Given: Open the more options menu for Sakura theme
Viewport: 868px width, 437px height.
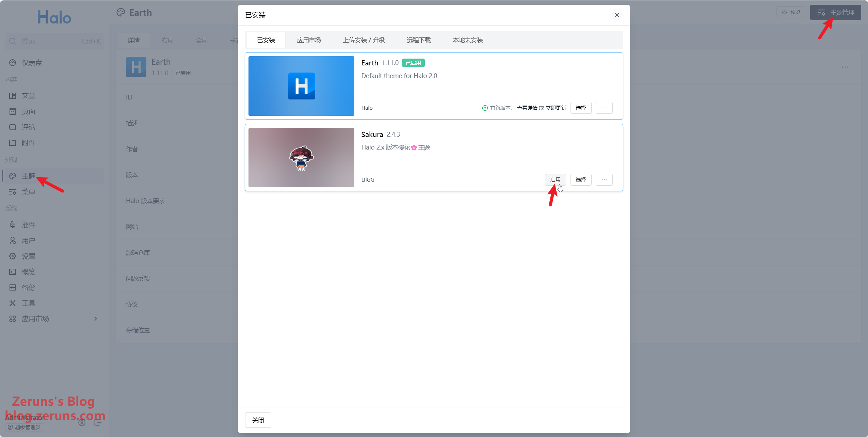Looking at the screenshot, I should (604, 180).
